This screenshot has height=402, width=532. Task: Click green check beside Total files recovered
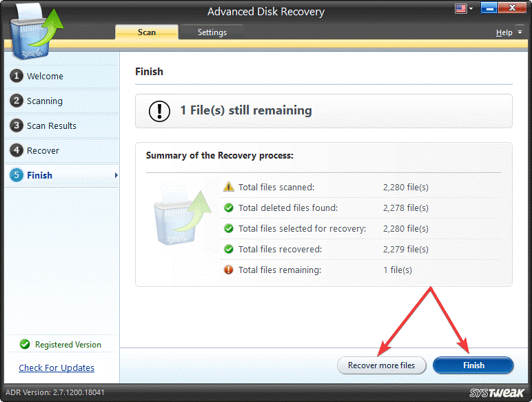229,249
